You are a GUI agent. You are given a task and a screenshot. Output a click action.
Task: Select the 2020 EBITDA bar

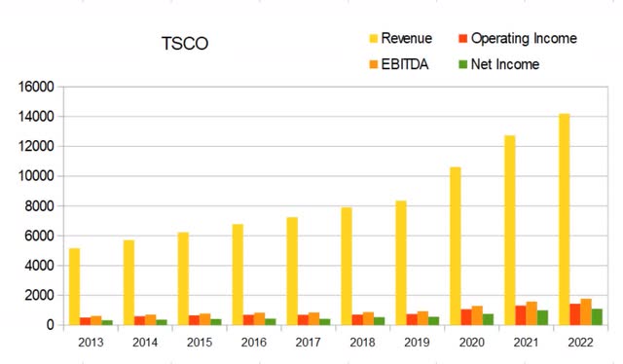477,315
